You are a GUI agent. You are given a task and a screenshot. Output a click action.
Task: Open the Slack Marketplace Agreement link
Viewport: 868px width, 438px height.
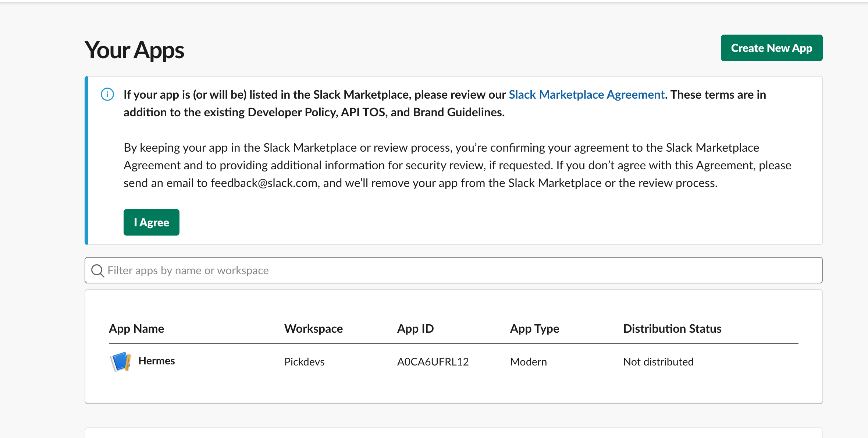(587, 95)
